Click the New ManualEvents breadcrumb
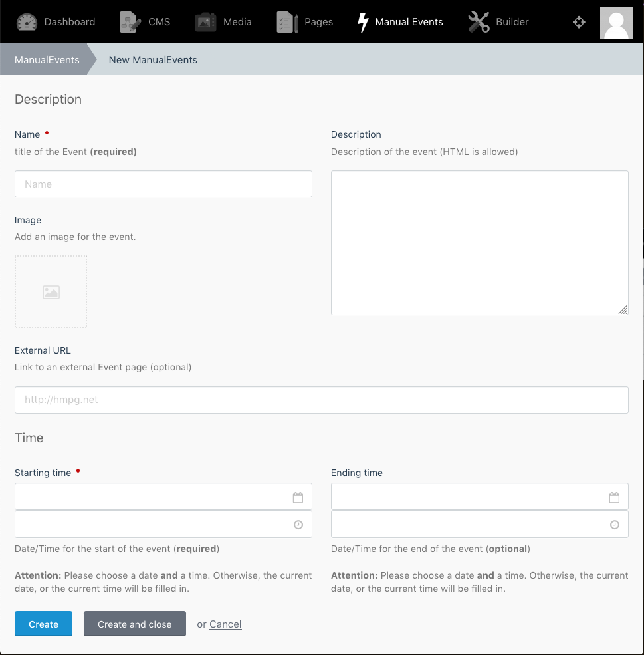The width and height of the screenshot is (644, 655). [153, 60]
